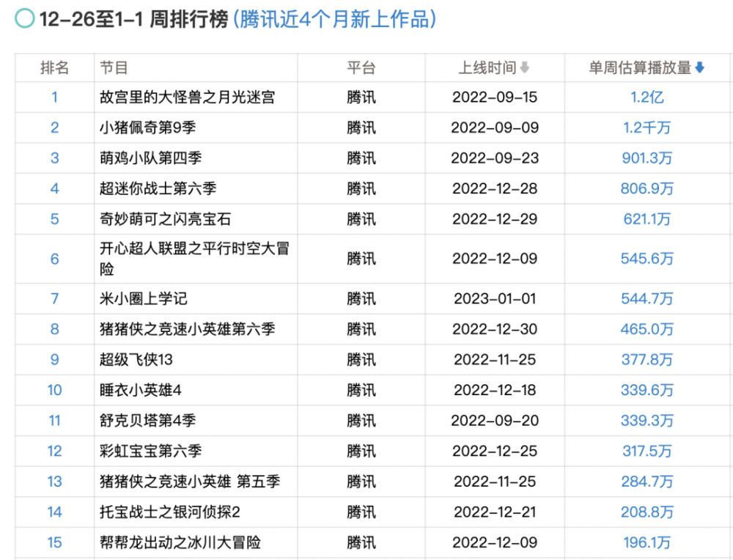
Task: Open the 1.2亿 play count link
Action: click(x=647, y=97)
